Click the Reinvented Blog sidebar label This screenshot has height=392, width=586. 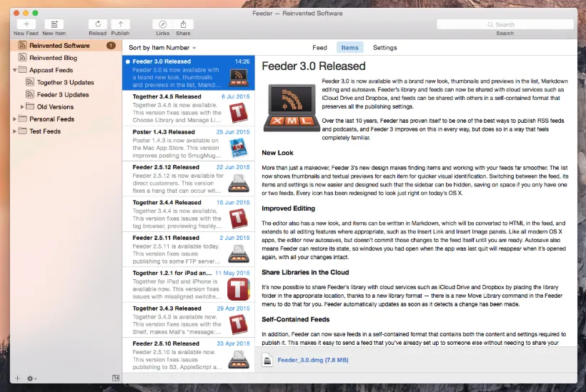pos(53,58)
